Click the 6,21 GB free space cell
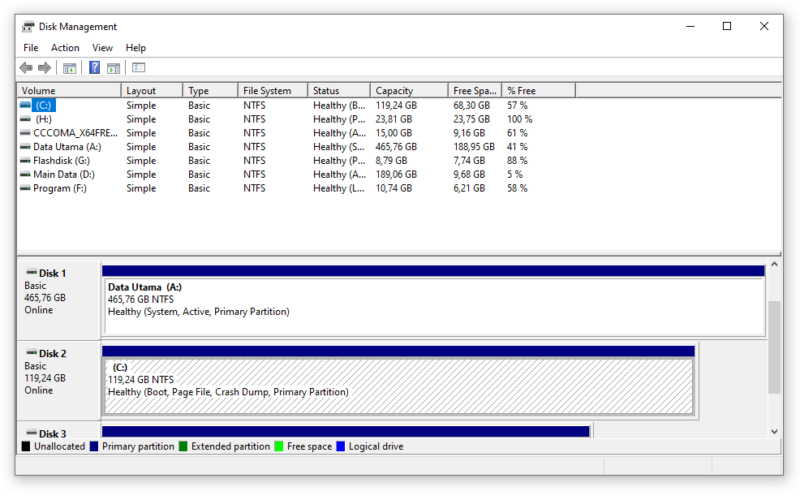The image size is (800, 500). pos(469,188)
